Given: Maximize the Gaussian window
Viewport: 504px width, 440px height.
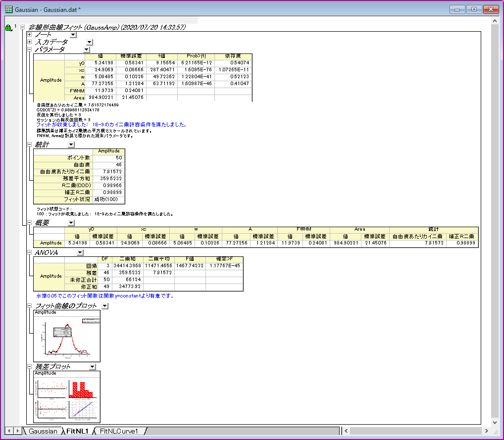Looking at the screenshot, I should [474, 9].
